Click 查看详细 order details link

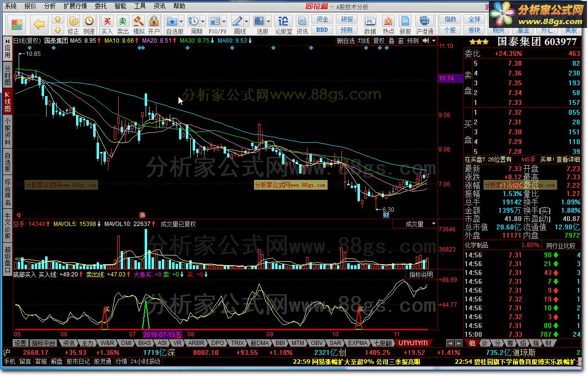point(568,159)
